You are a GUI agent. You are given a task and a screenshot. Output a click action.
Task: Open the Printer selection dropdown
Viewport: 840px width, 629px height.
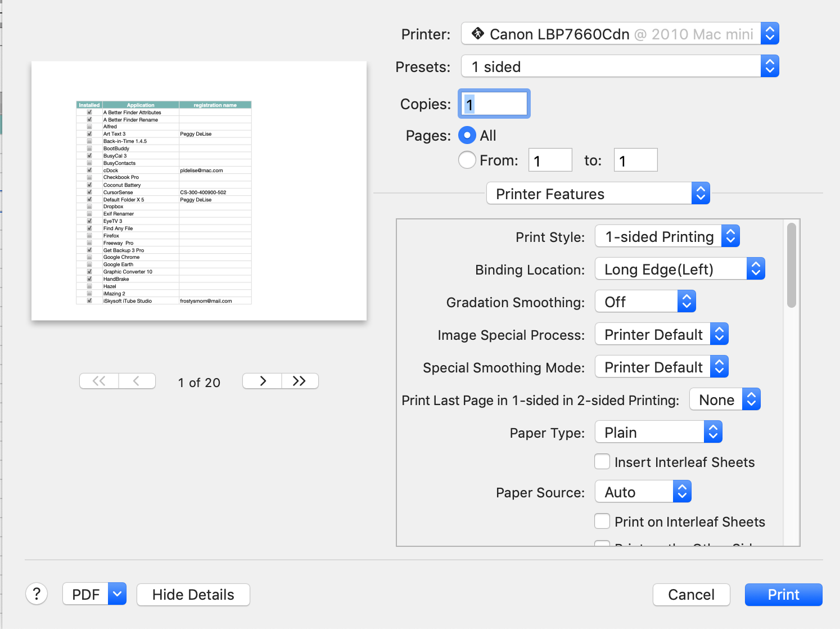coord(620,34)
